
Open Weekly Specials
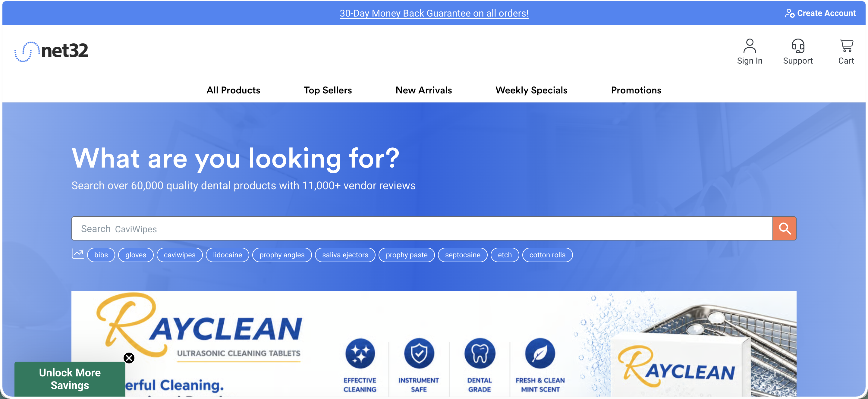(x=531, y=90)
